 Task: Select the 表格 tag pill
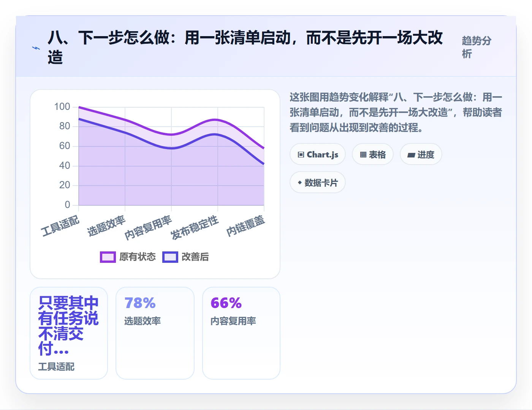(373, 154)
